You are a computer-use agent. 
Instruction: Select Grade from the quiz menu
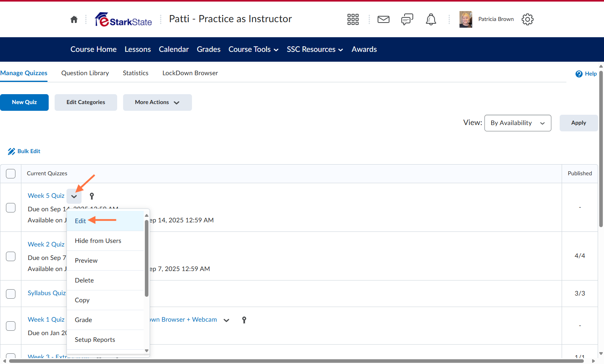coord(105,320)
